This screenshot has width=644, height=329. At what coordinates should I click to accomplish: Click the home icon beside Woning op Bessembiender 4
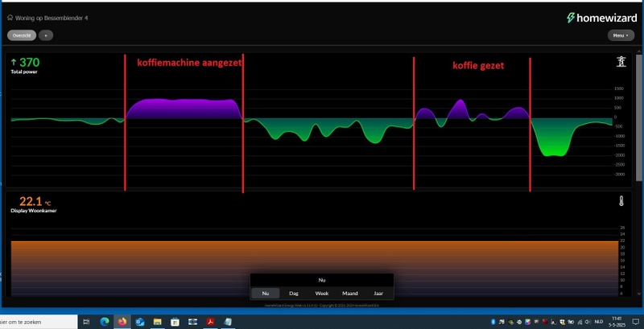point(10,18)
